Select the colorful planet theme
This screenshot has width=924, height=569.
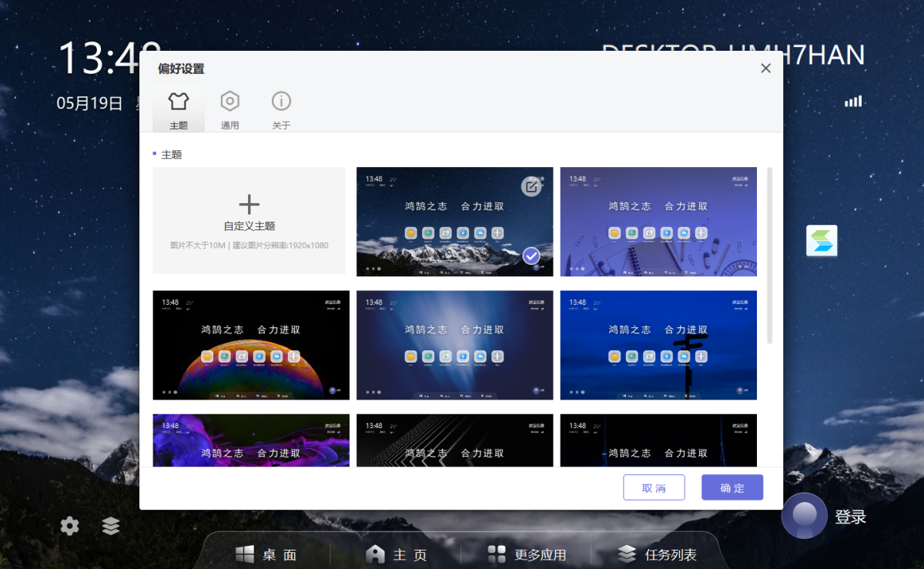click(251, 345)
